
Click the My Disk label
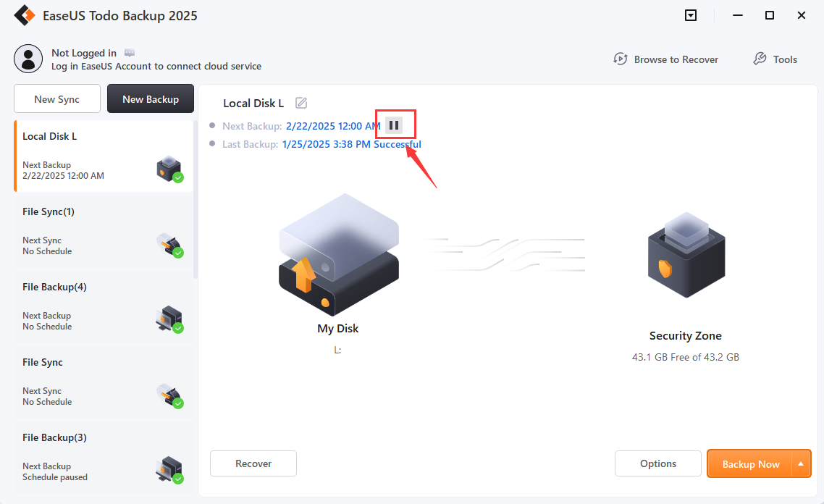(338, 329)
